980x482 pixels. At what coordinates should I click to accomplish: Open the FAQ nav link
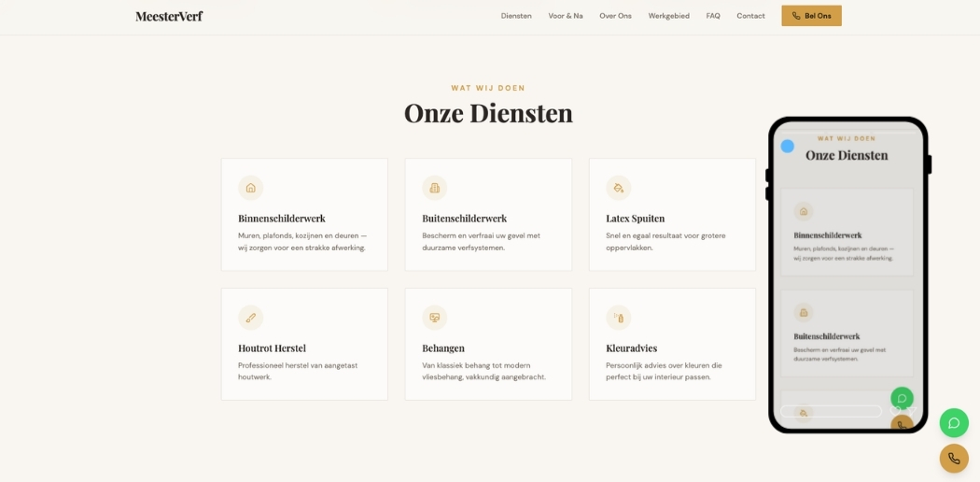click(x=713, y=16)
